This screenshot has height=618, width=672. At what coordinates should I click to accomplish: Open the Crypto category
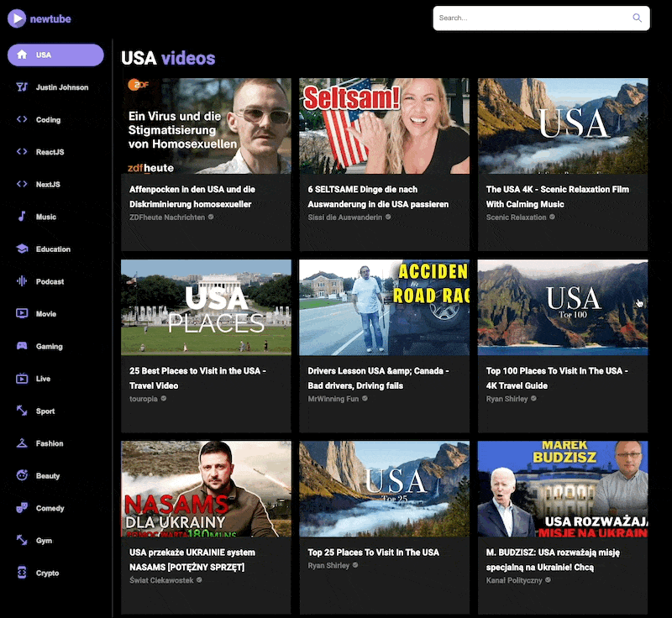coord(55,573)
